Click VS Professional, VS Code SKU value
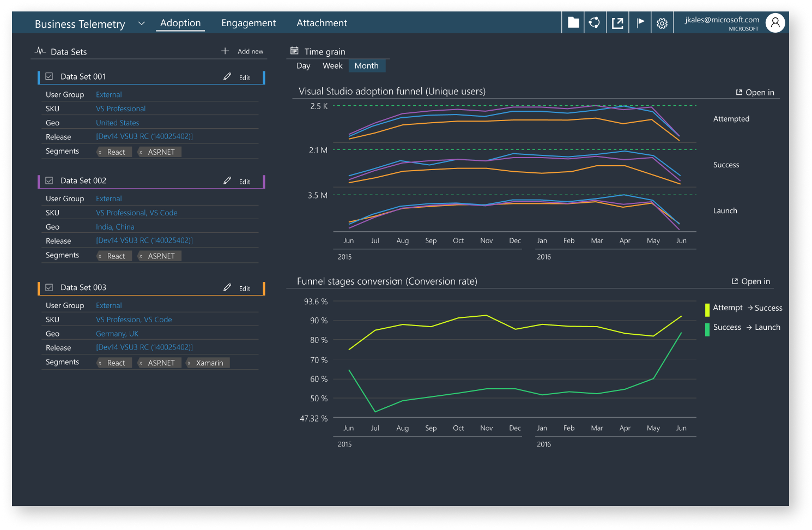Image resolution: width=812 pixels, height=530 pixels. pyautogui.click(x=137, y=213)
